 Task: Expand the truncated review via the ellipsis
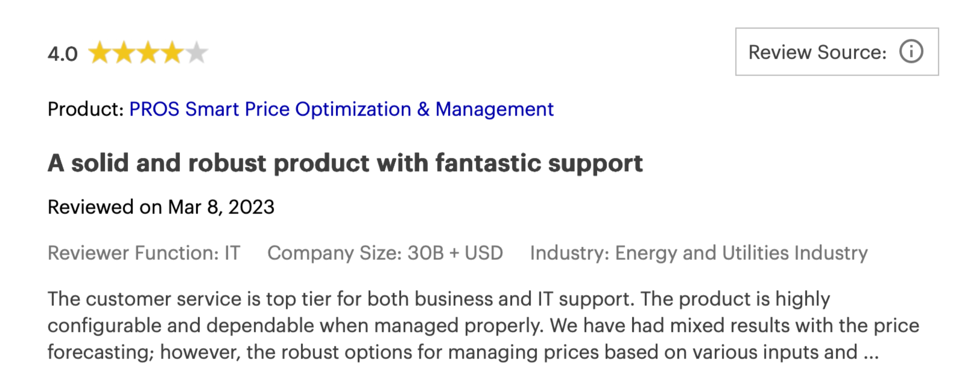coord(871,352)
